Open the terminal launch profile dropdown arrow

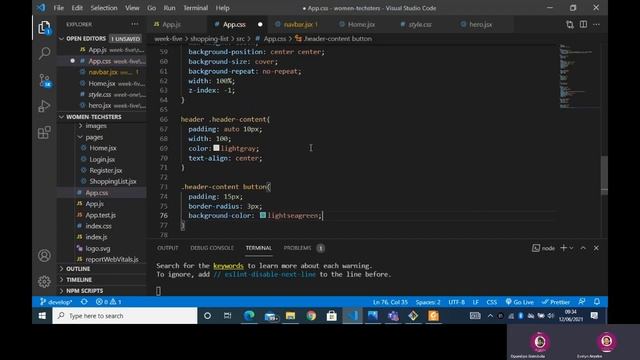[x=571, y=248]
